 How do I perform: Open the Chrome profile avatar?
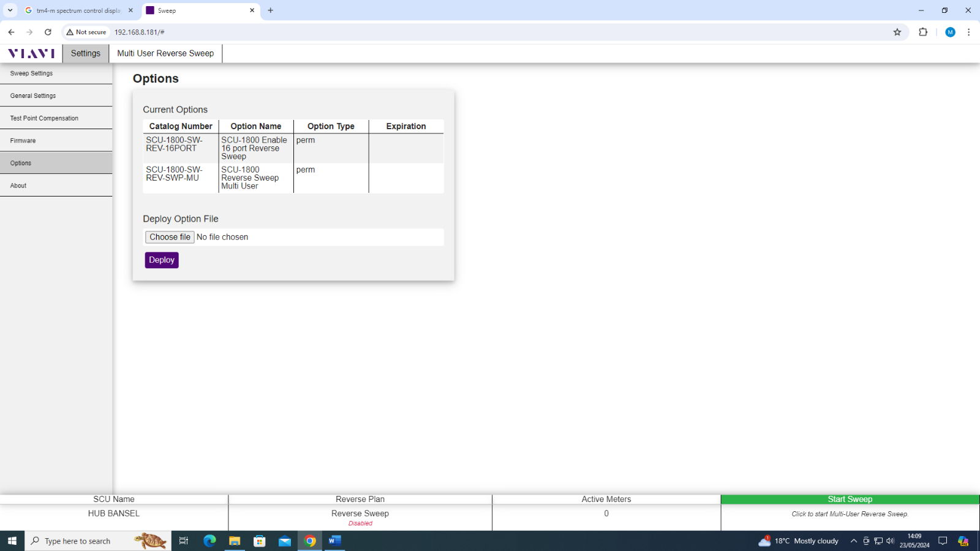coord(950,32)
